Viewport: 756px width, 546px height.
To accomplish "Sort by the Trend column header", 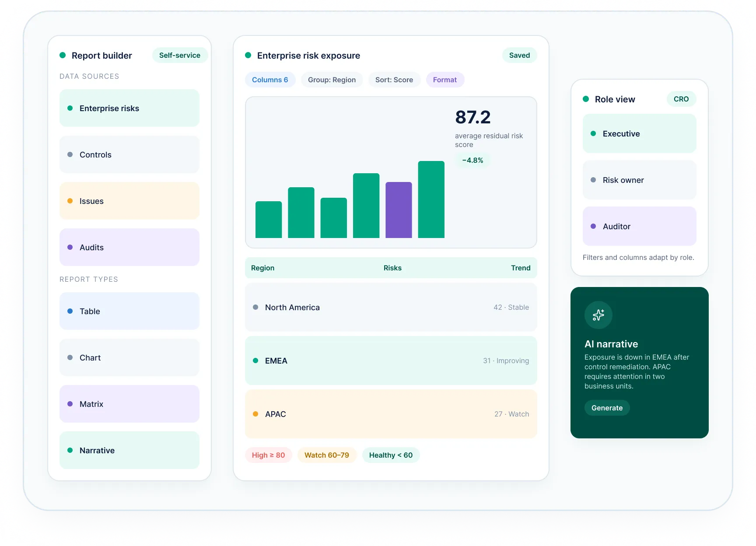I will click(521, 268).
